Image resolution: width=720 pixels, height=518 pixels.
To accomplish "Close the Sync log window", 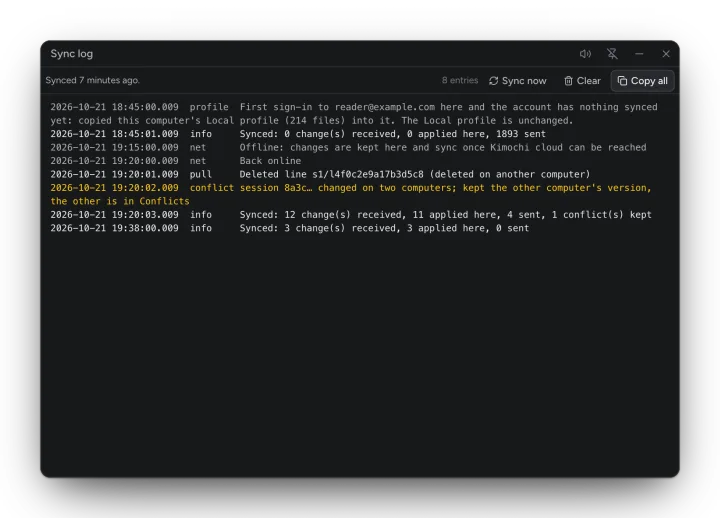I will tap(666, 54).
